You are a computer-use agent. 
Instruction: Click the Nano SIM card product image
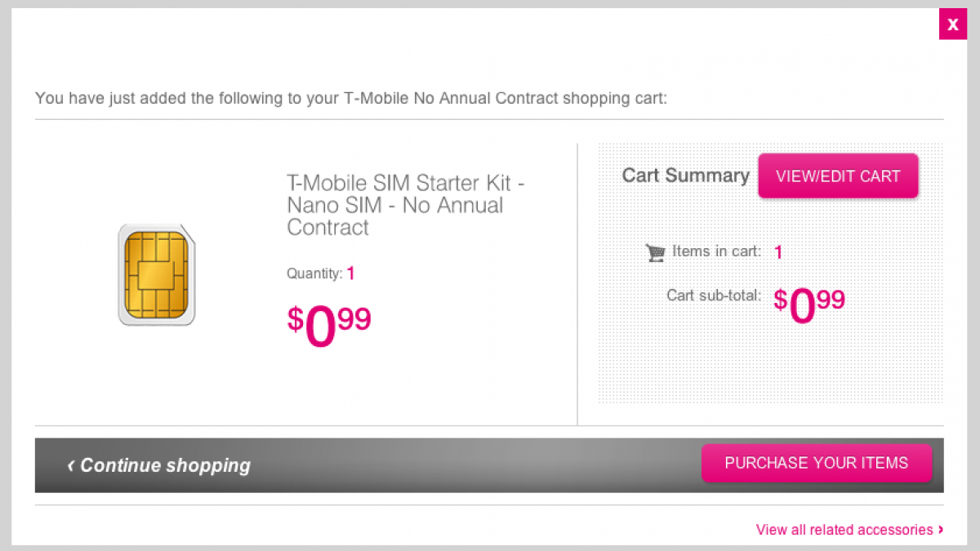(x=157, y=274)
